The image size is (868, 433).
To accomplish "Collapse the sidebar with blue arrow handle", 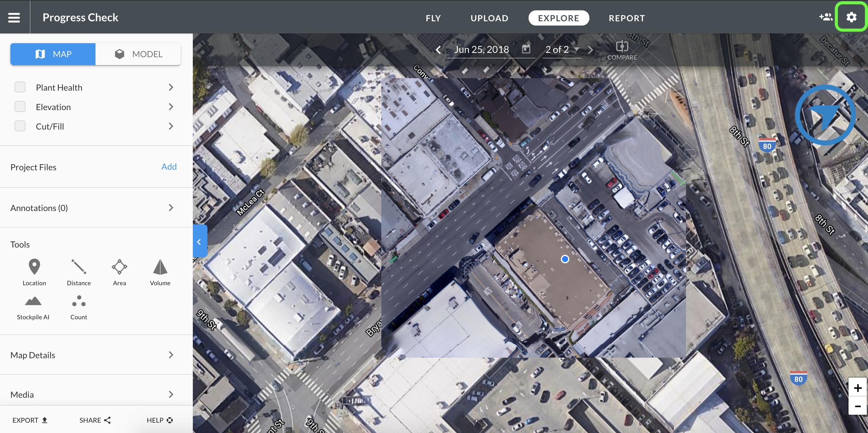I will 199,242.
